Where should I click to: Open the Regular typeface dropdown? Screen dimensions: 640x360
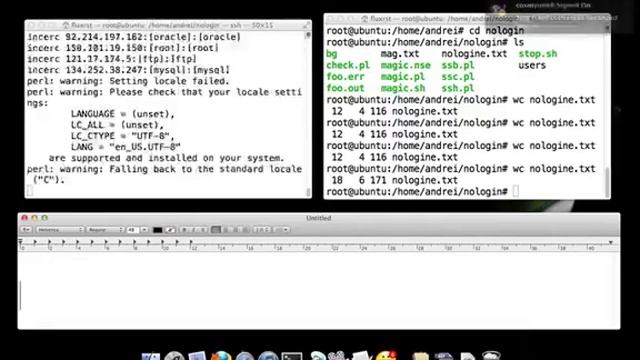[x=105, y=230]
